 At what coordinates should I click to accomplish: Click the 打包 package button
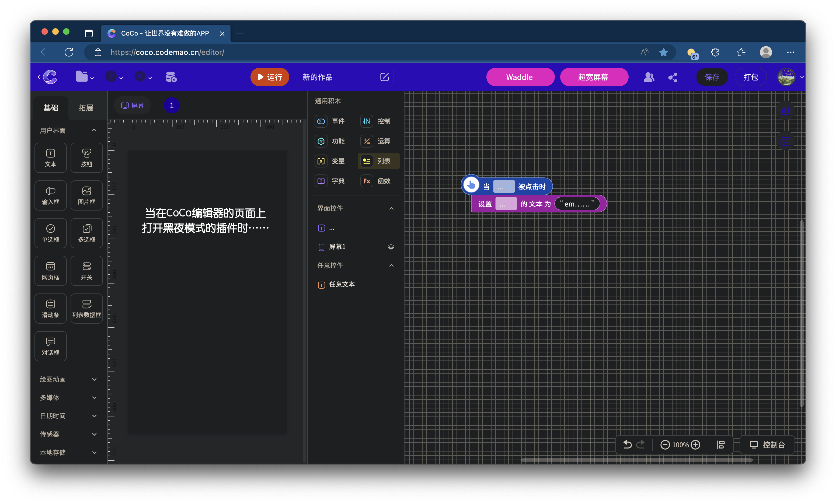751,77
